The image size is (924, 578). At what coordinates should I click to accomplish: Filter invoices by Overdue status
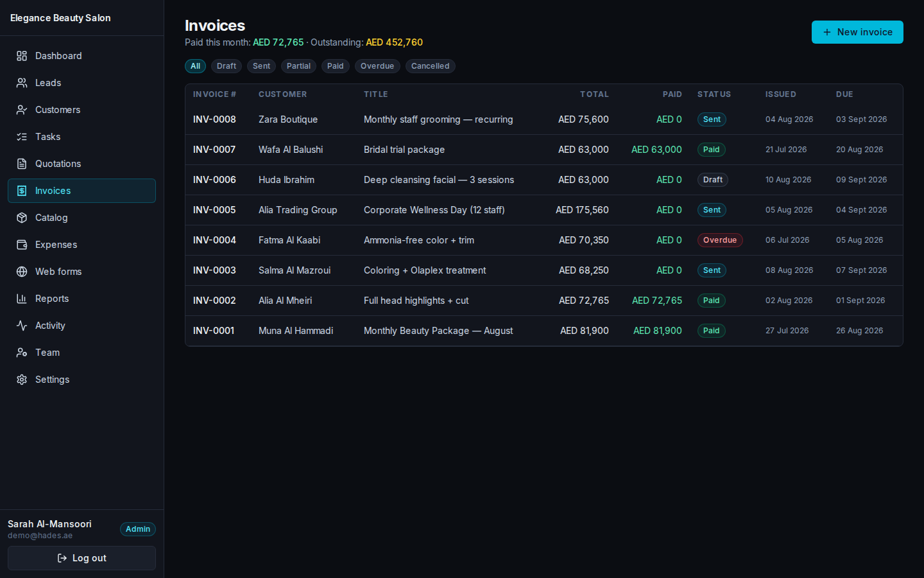point(377,66)
